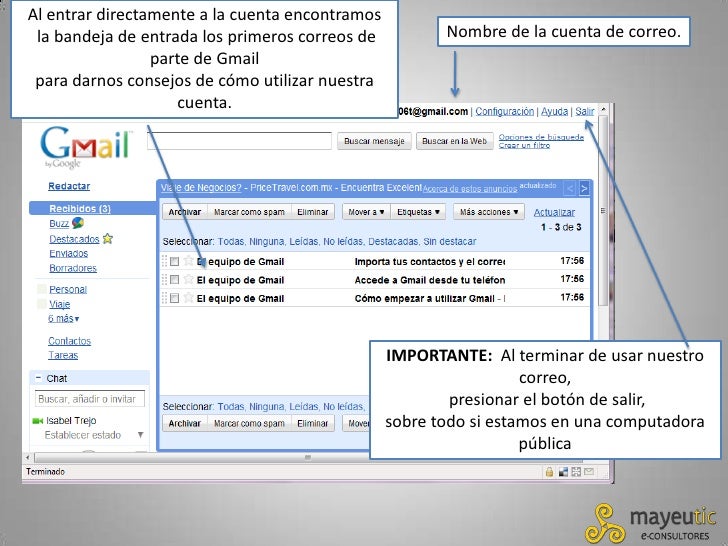Open Buzz in sidebar

click(59, 223)
